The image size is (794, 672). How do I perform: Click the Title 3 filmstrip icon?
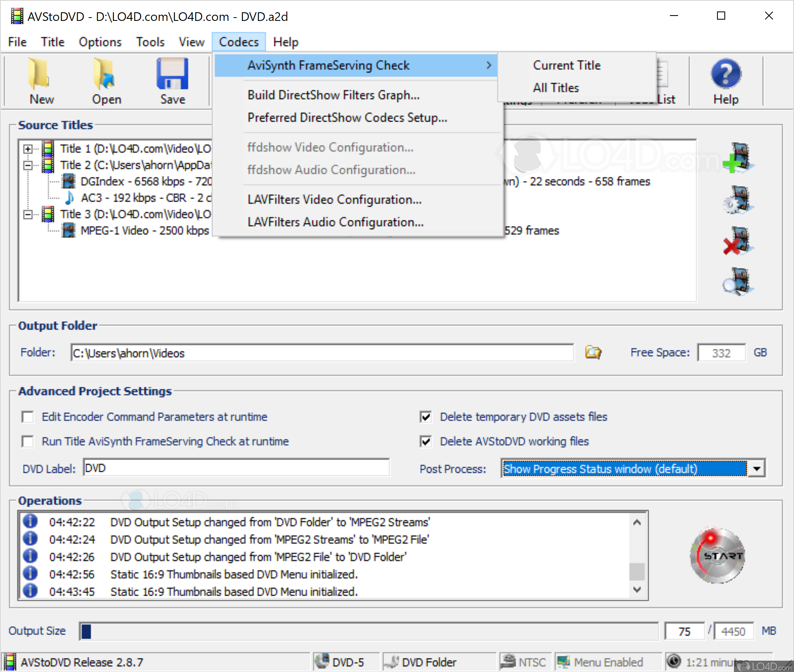tap(48, 214)
